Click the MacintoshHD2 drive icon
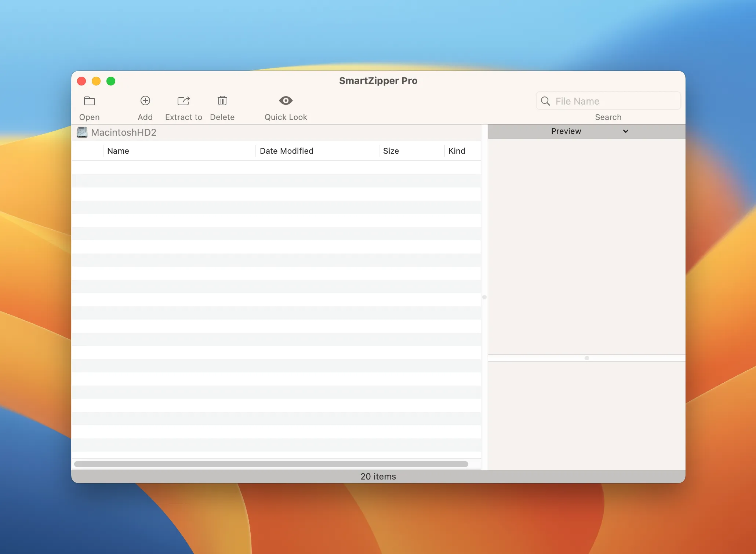Image resolution: width=756 pixels, height=554 pixels. [82, 132]
